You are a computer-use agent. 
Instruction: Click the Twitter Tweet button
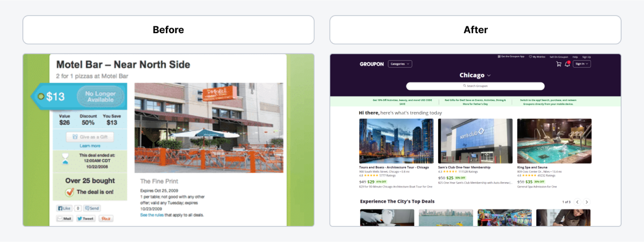click(x=85, y=219)
